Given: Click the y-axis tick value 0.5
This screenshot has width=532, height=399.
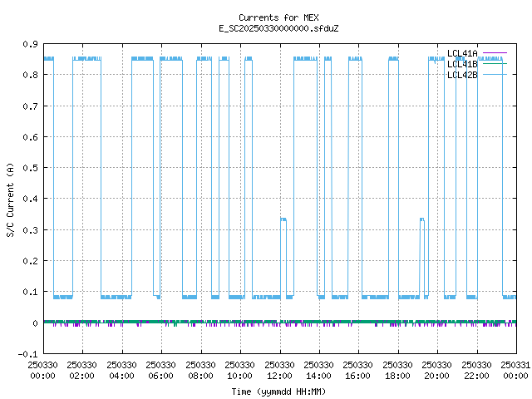Looking at the screenshot, I should click(x=30, y=168).
